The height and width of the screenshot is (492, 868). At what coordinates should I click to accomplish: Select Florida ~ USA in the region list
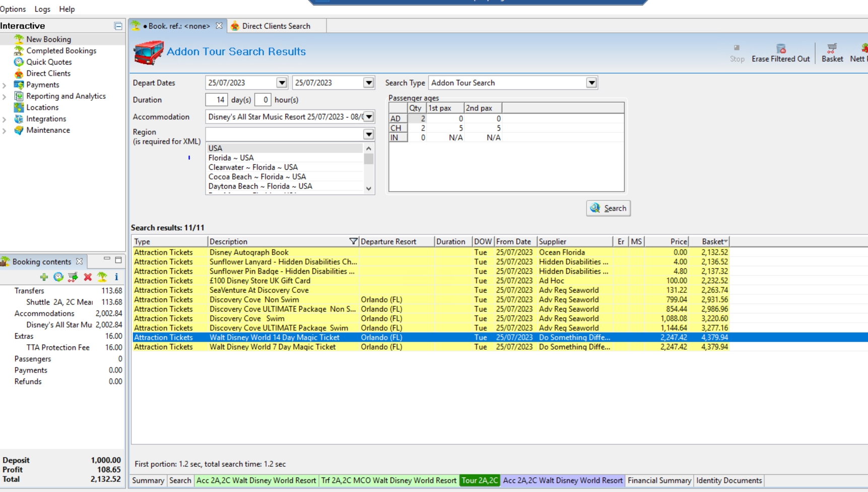point(285,158)
